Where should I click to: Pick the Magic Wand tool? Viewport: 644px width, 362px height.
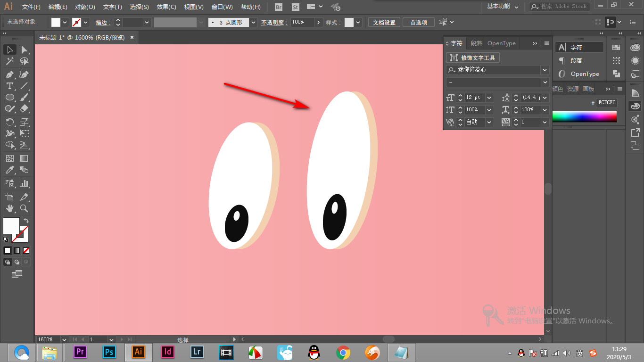9,61
